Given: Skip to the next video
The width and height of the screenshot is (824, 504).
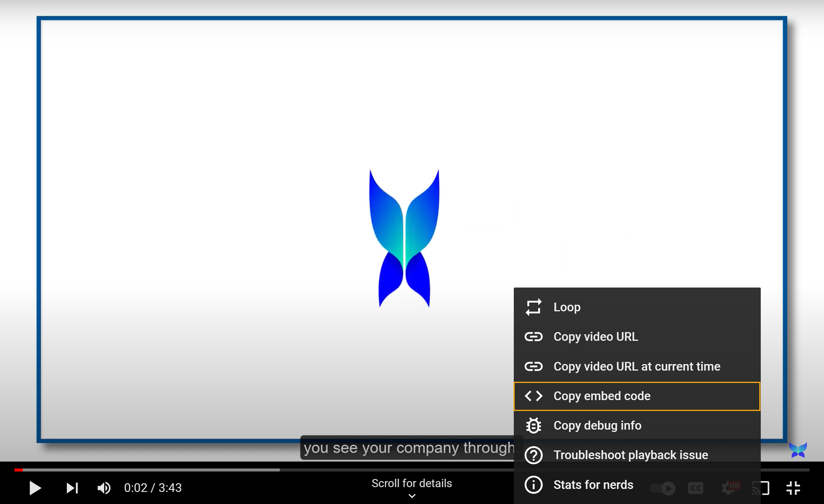Looking at the screenshot, I should pyautogui.click(x=72, y=488).
